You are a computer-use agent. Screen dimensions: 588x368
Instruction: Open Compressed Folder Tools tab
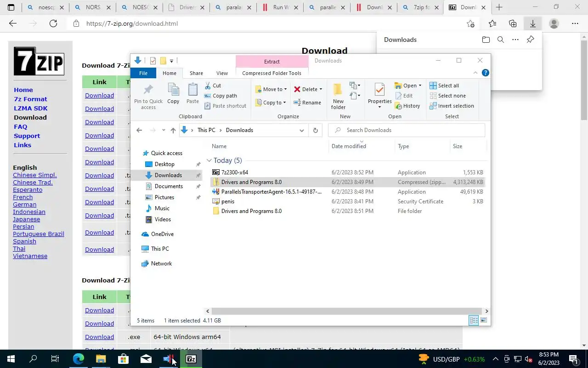(x=271, y=73)
